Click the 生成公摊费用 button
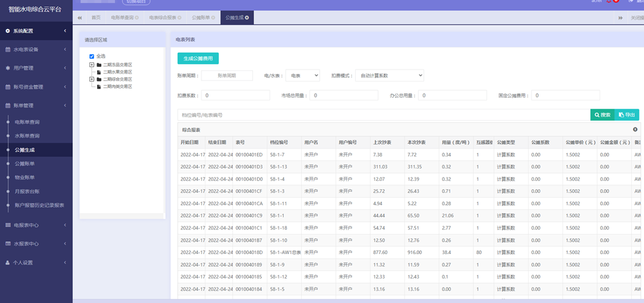Viewport: 644px width, 303px height. (198, 59)
